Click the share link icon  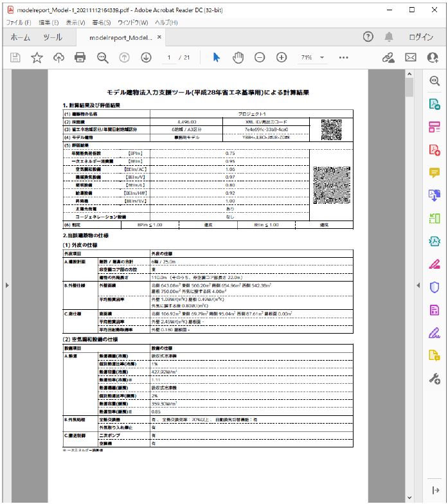click(x=388, y=58)
